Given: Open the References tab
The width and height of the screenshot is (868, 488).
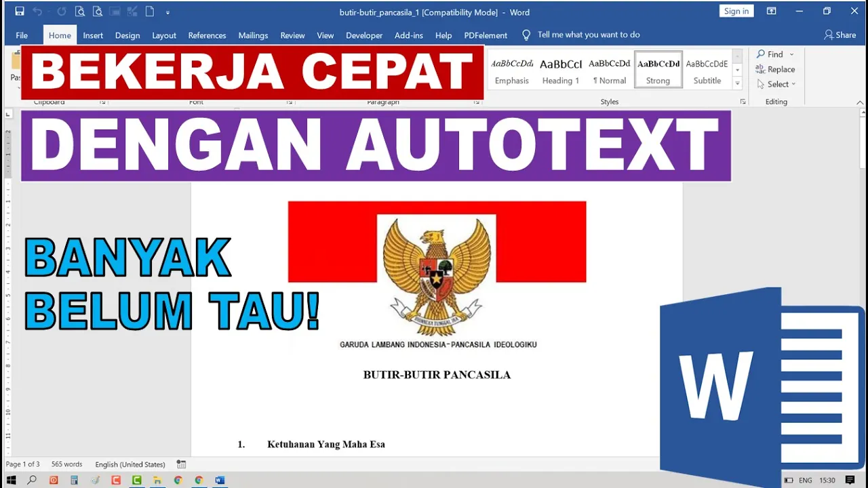Looking at the screenshot, I should (207, 35).
